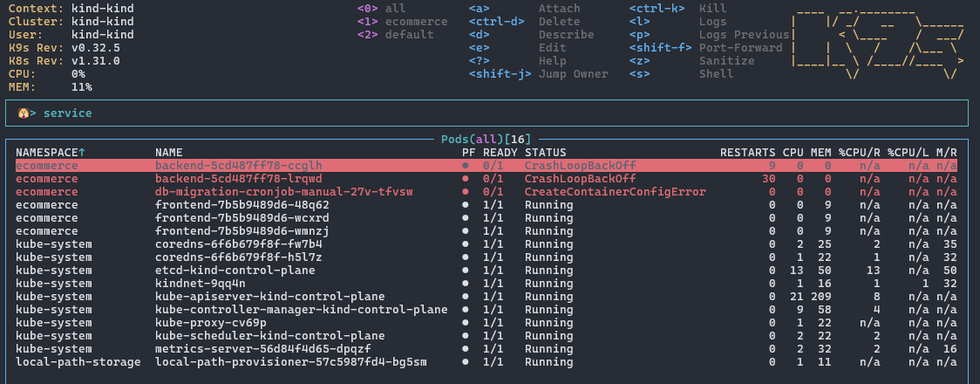Click MEM value 209 for kube-apiserver
This screenshot has width=980, height=384.
coord(820,297)
